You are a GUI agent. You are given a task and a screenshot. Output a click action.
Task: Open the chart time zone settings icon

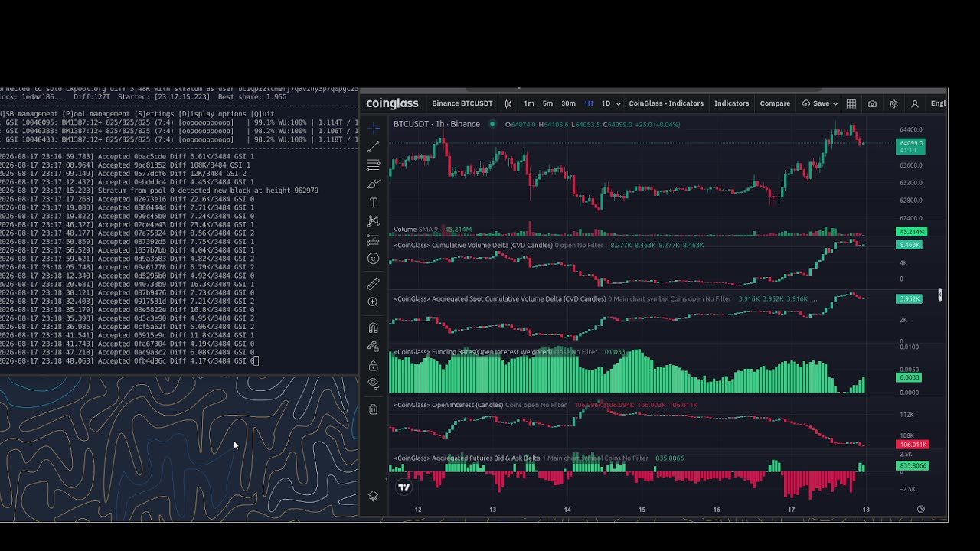click(921, 509)
